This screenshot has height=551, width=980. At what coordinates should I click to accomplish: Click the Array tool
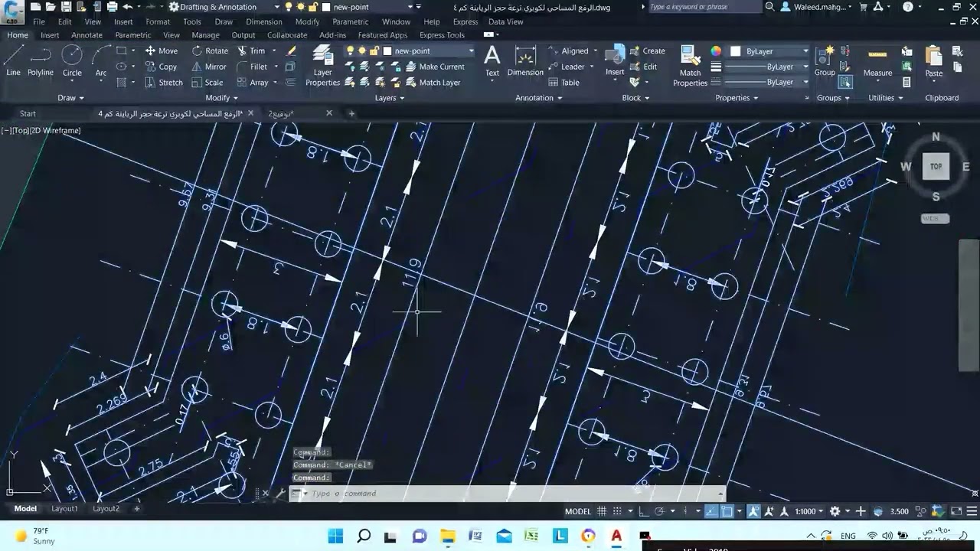(253, 83)
